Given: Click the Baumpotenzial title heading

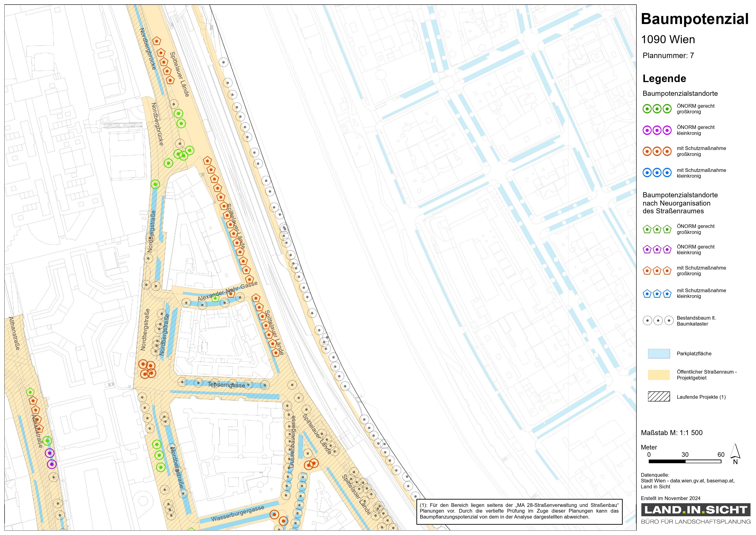Looking at the screenshot, I should click(x=694, y=19).
